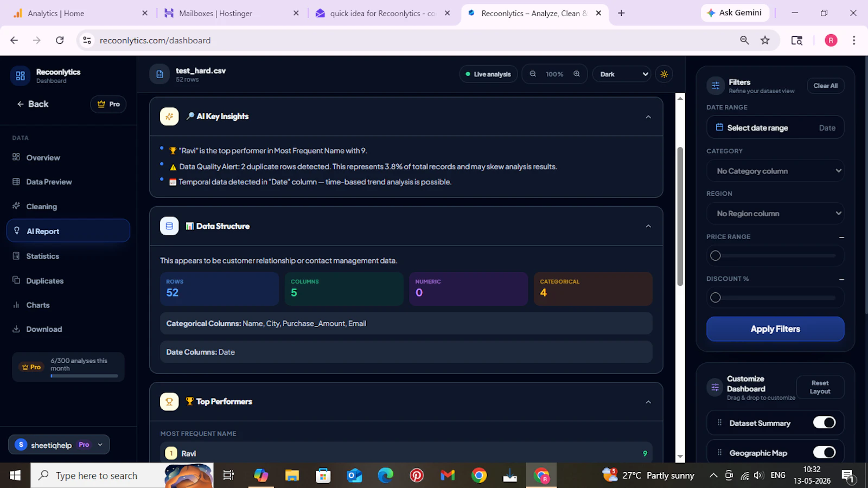Click the AI Key Insights sparkle icon
The image size is (868, 488).
pyautogui.click(x=169, y=116)
